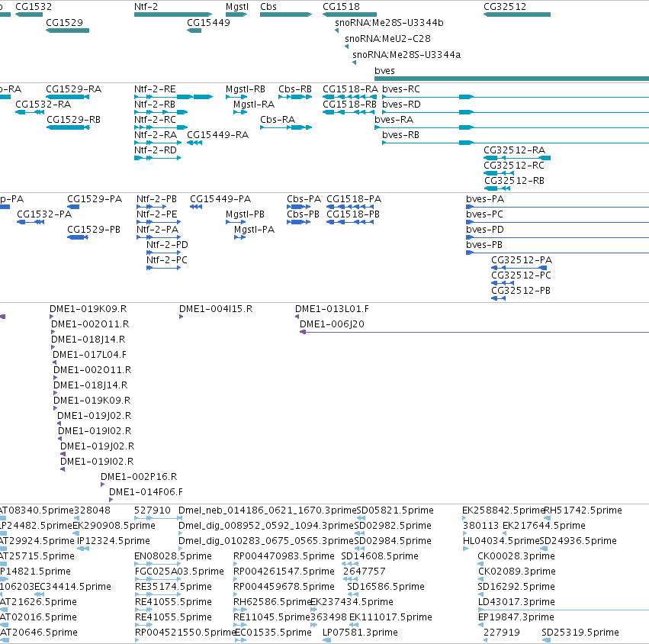Click the CG1532-RA transcript label
Image resolution: width=649 pixels, height=644 pixels.
tap(43, 105)
